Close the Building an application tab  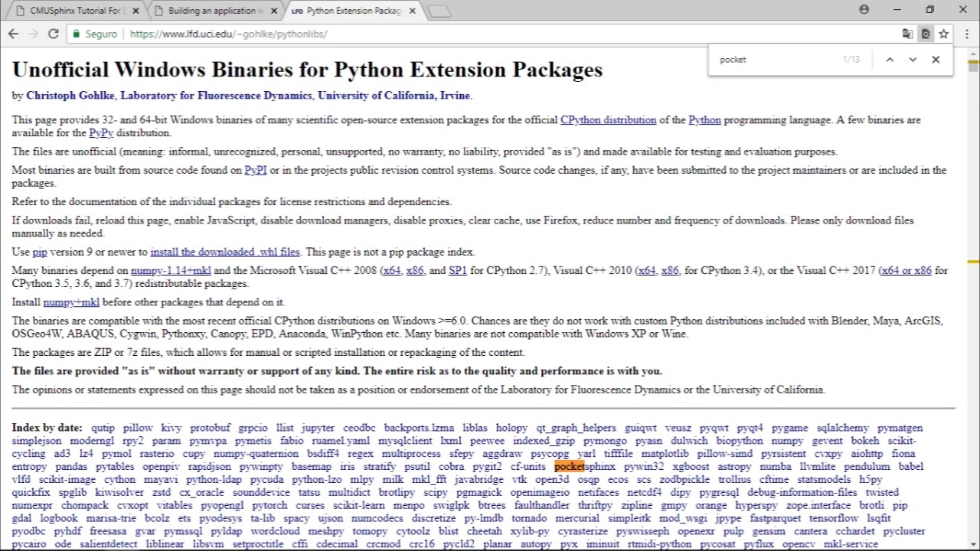(274, 11)
